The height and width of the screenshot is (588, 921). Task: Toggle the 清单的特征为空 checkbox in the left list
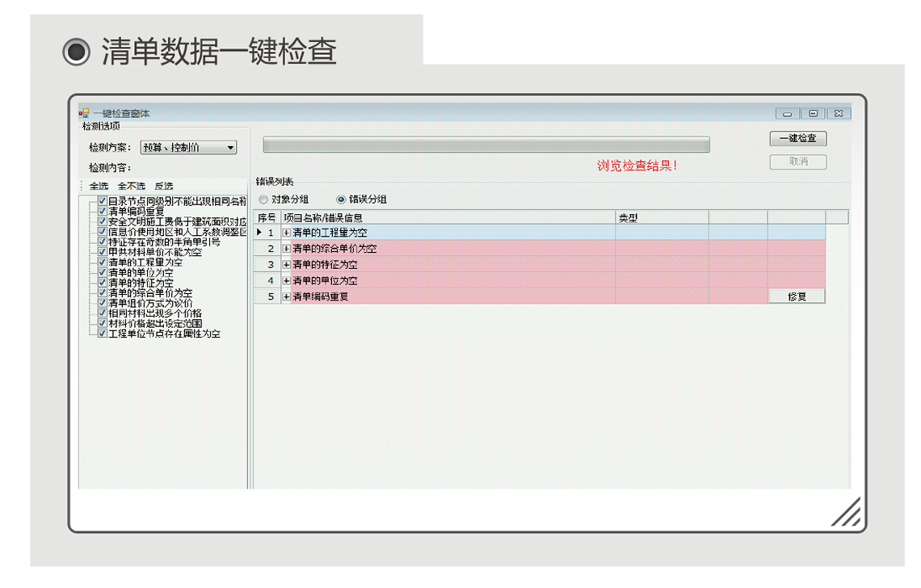(103, 283)
